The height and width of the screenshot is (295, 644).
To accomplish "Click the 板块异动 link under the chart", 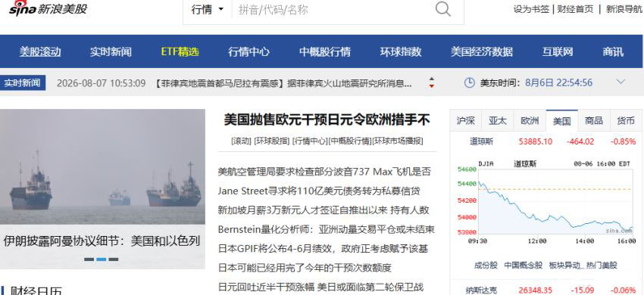I will click(x=564, y=265).
